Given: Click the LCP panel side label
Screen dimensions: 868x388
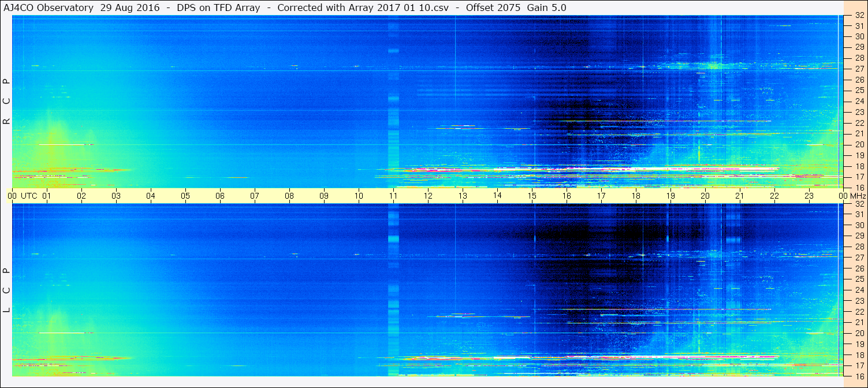Looking at the screenshot, I should [6, 290].
